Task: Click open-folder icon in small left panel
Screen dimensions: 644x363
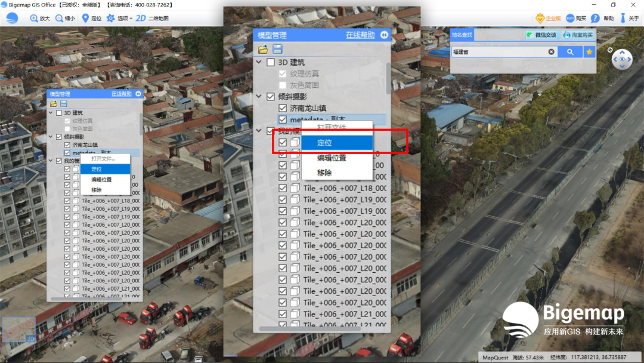Action: tap(54, 104)
